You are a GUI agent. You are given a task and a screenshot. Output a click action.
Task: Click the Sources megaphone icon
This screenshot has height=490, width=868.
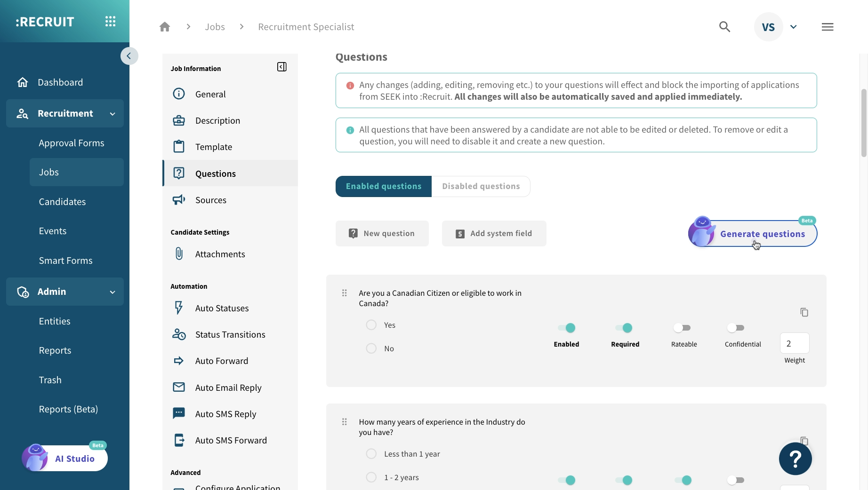[x=179, y=199]
